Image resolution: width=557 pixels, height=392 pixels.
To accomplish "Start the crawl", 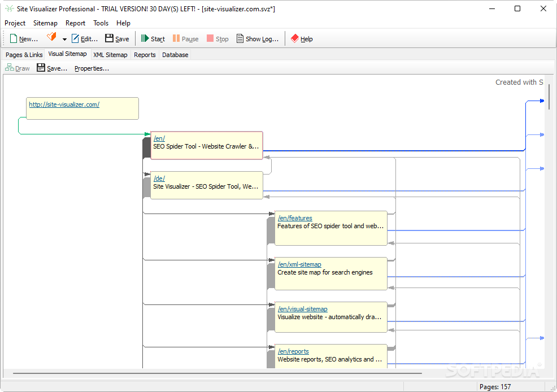I will 153,39.
